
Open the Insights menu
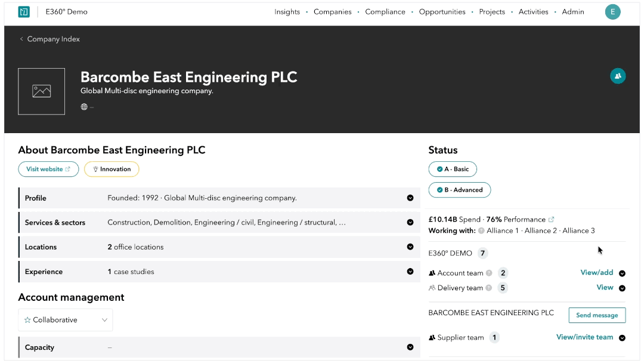click(x=287, y=12)
